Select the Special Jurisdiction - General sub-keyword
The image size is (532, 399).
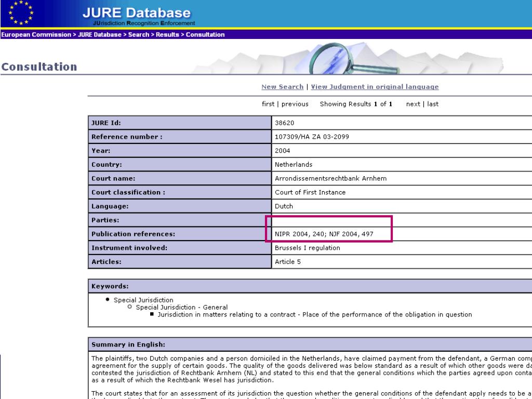point(181,307)
